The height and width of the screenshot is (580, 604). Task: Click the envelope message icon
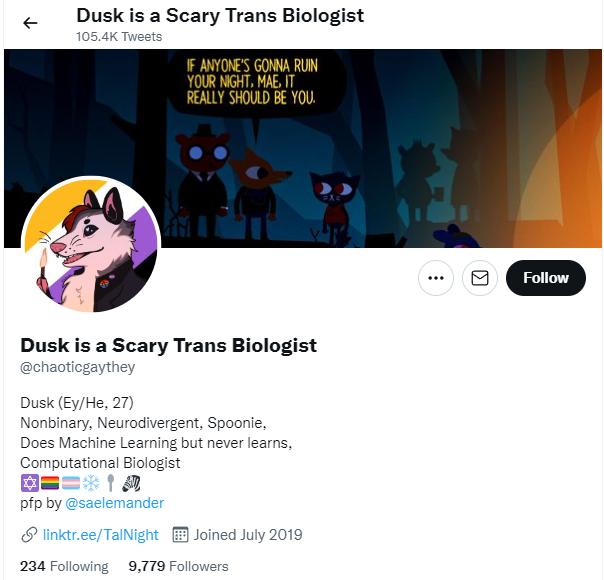(480, 278)
